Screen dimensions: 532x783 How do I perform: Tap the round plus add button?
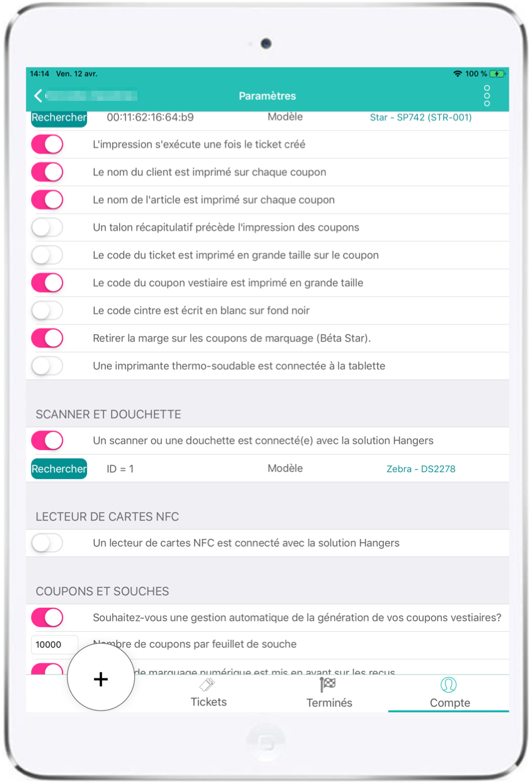click(x=101, y=678)
